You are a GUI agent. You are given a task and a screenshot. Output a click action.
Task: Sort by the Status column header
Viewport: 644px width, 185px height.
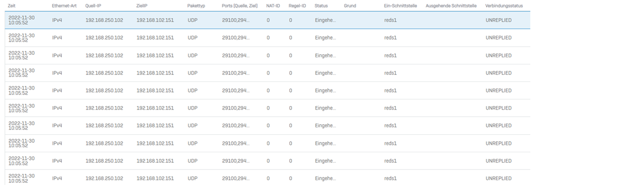click(321, 6)
